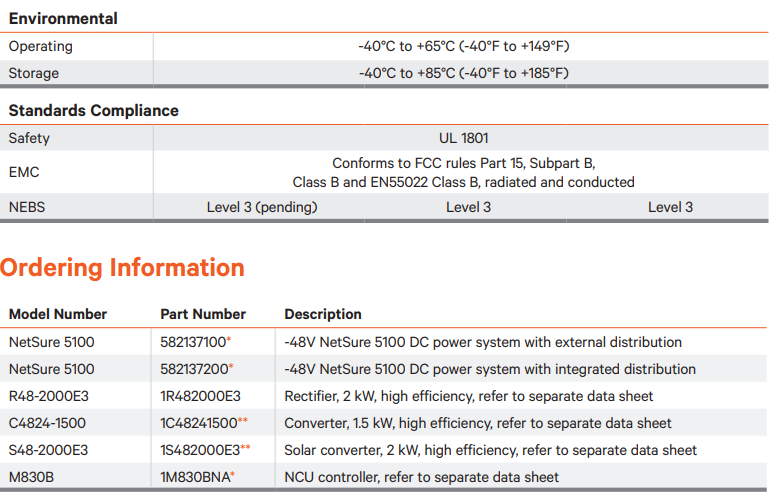Select the NCU controller description
Image resolution: width=778 pixels, height=495 pixels.
point(421,477)
